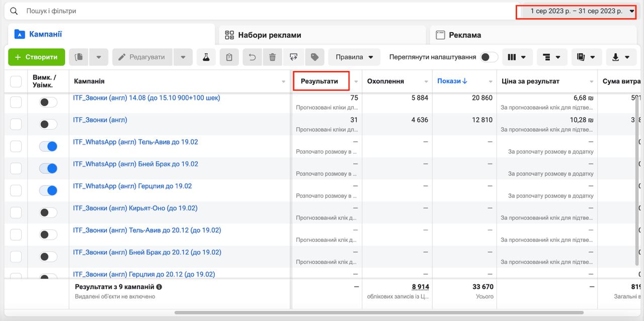Viewport: 644px width, 321px height.
Task: Turn off ITF_WhatsApp Тель-Авив campaign toggle
Action: coord(48,146)
